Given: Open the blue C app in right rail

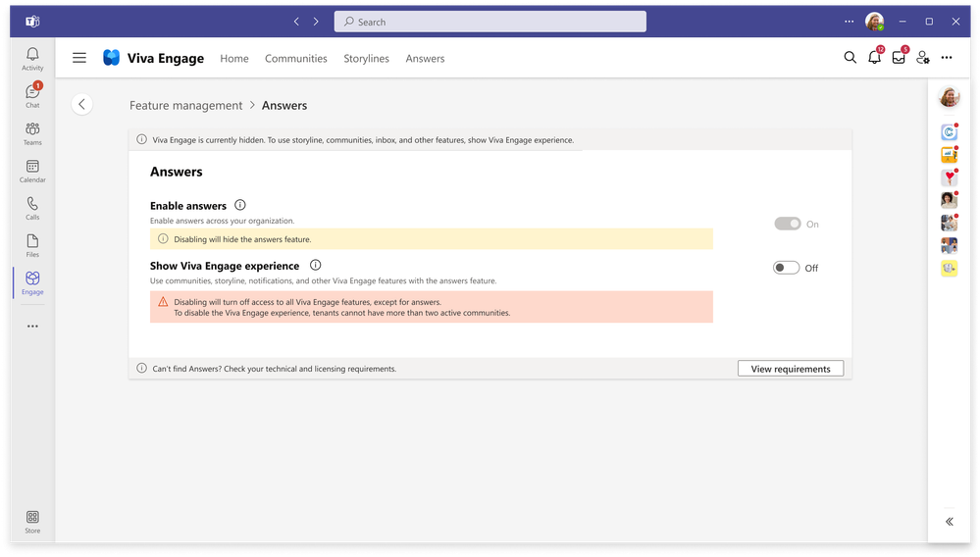Looking at the screenshot, I should 950,131.
